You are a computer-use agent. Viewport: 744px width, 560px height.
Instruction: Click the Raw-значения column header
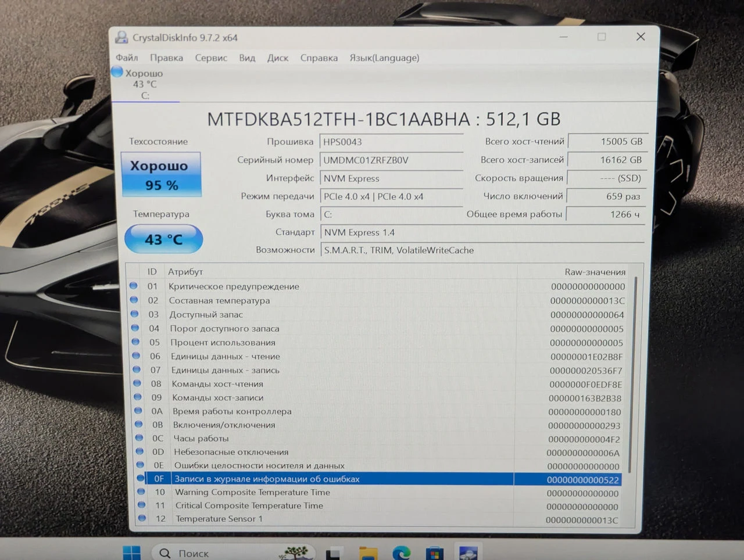[x=595, y=272]
